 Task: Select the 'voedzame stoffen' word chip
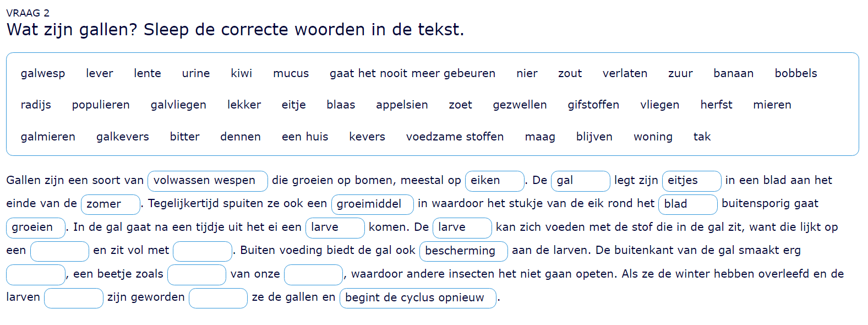pos(455,137)
